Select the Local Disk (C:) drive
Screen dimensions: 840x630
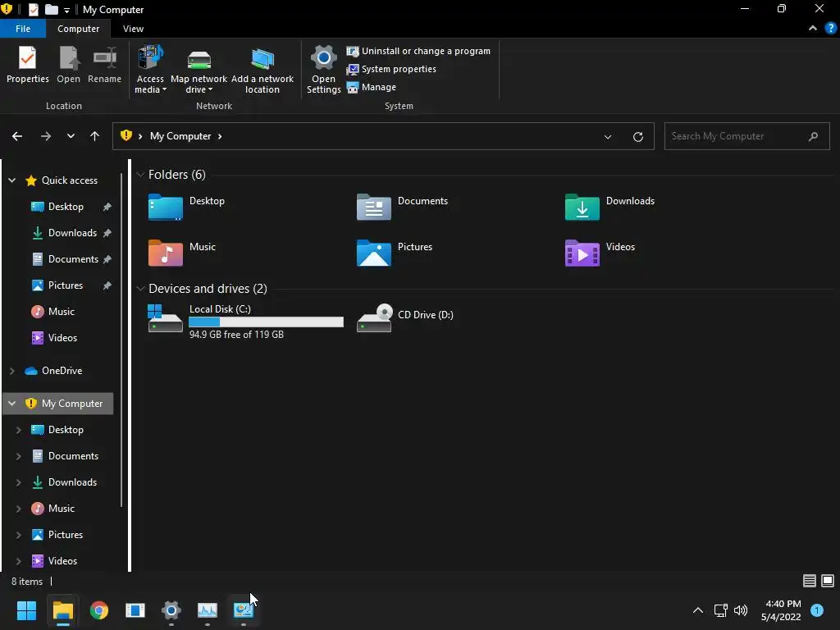coord(245,321)
